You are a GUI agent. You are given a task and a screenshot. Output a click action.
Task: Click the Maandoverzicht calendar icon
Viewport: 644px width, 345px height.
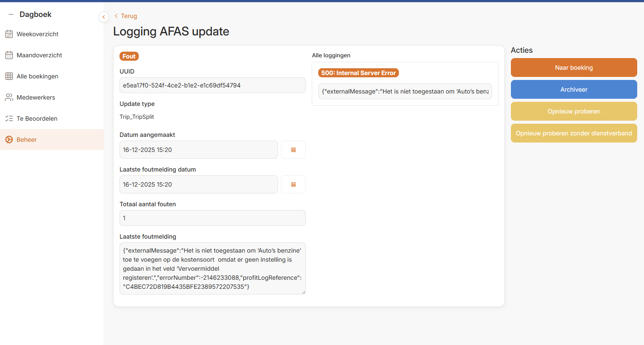[x=9, y=55]
